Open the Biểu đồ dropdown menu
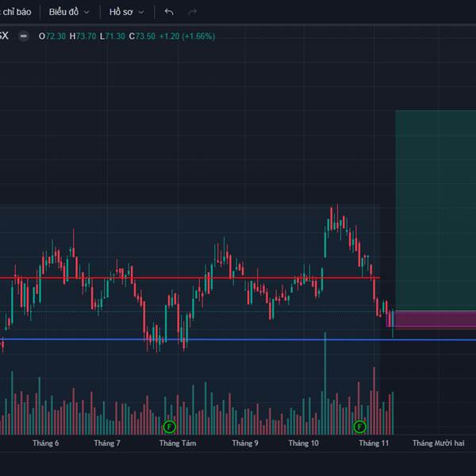Viewport: 476px width, 476px height. 69,12
